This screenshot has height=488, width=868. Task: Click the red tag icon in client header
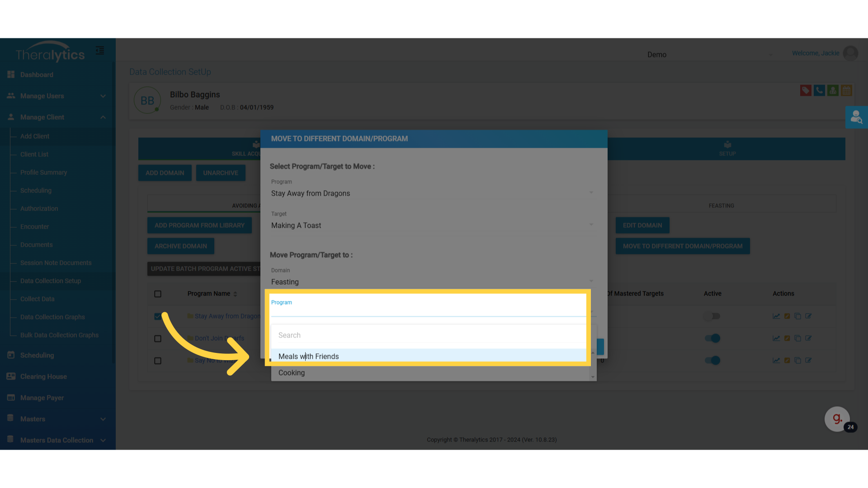805,90
